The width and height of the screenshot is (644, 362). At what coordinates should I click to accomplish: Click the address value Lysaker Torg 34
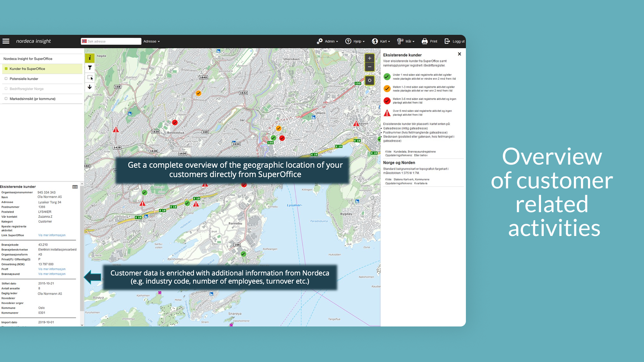[x=50, y=202]
